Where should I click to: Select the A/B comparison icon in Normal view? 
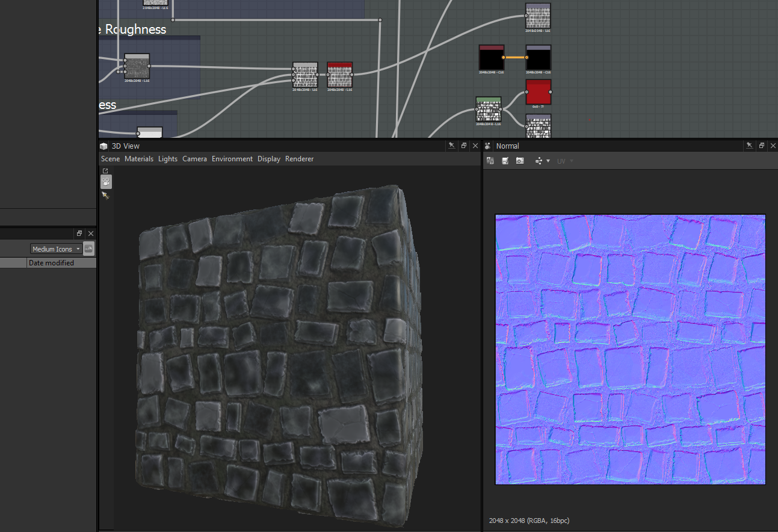pyautogui.click(x=490, y=161)
